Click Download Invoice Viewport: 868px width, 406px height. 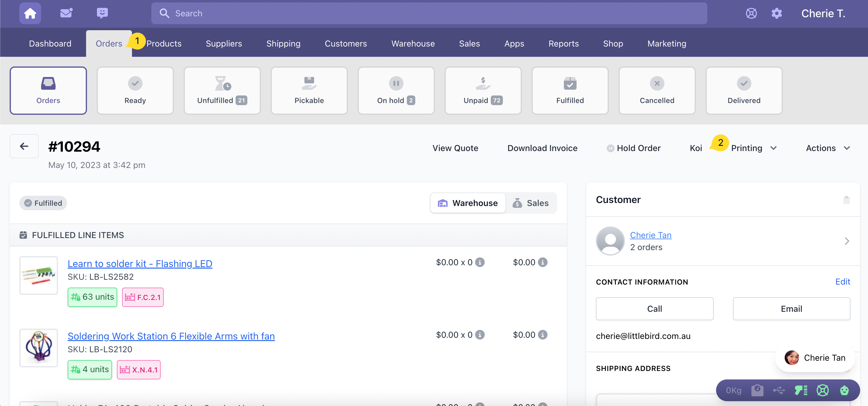tap(542, 148)
